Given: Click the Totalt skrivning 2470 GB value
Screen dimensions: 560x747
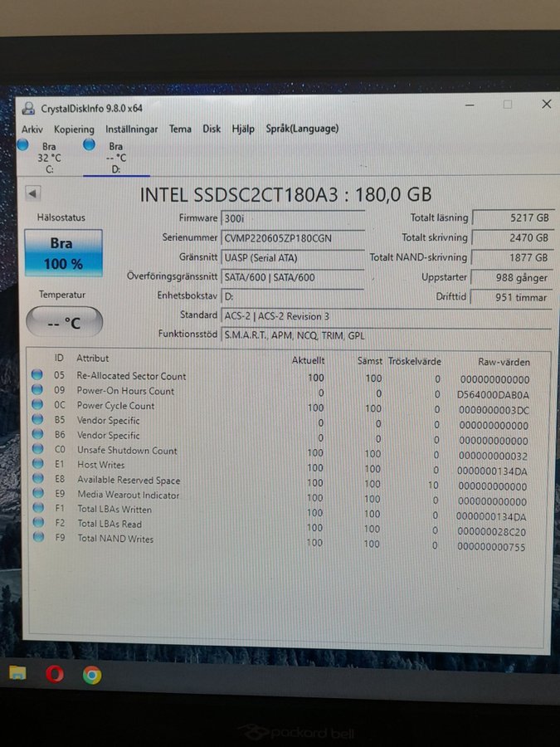Looking at the screenshot, I should click(x=513, y=237).
